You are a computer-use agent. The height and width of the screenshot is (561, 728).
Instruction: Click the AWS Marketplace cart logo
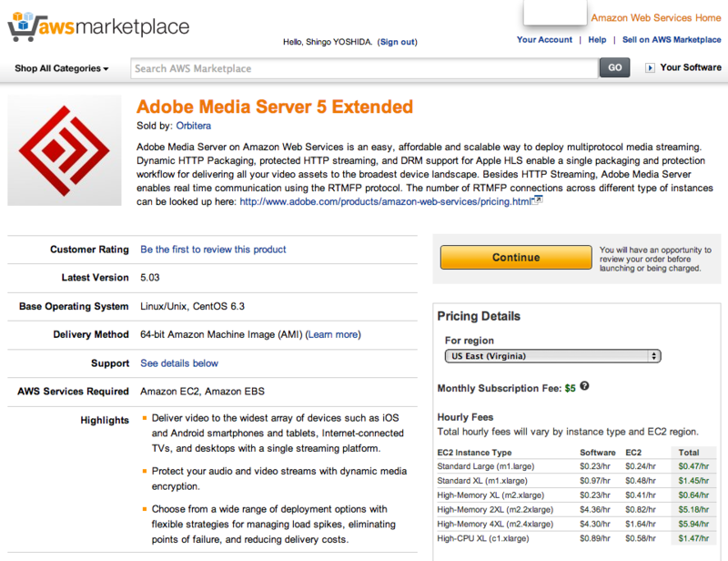point(98,26)
